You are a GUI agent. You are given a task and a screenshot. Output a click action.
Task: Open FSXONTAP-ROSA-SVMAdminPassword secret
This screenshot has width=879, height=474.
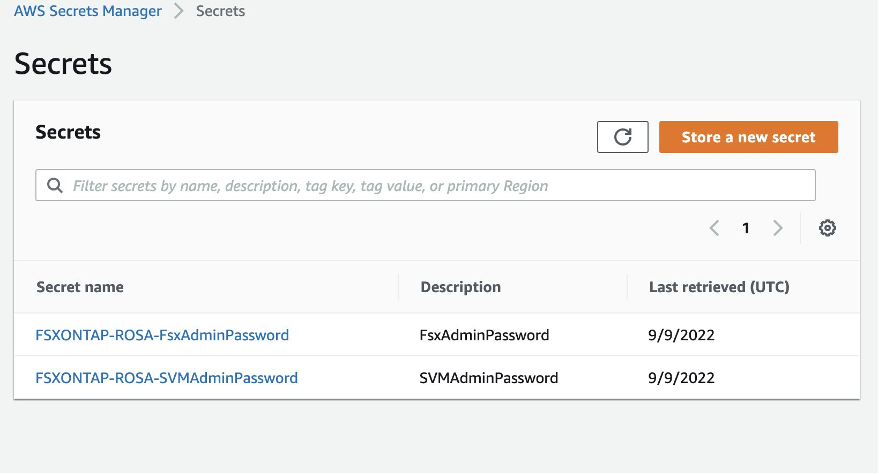pos(166,378)
